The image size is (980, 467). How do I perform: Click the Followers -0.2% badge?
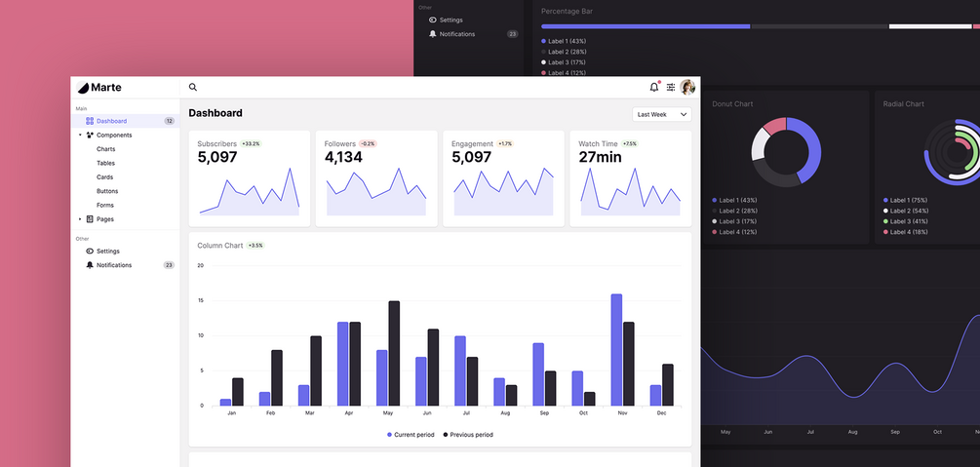(368, 143)
